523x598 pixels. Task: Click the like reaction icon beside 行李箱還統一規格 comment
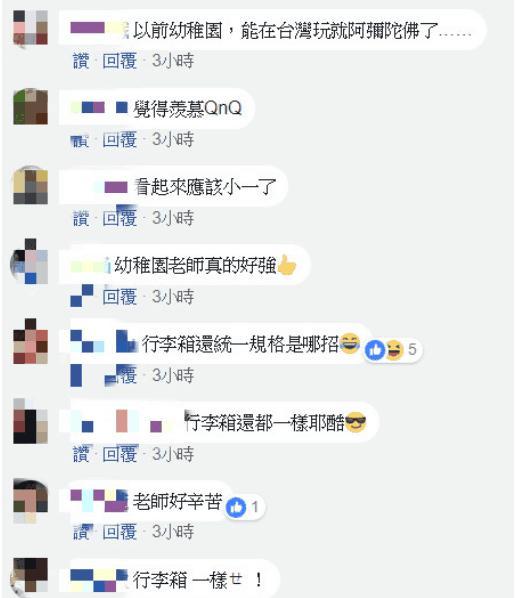click(x=375, y=350)
